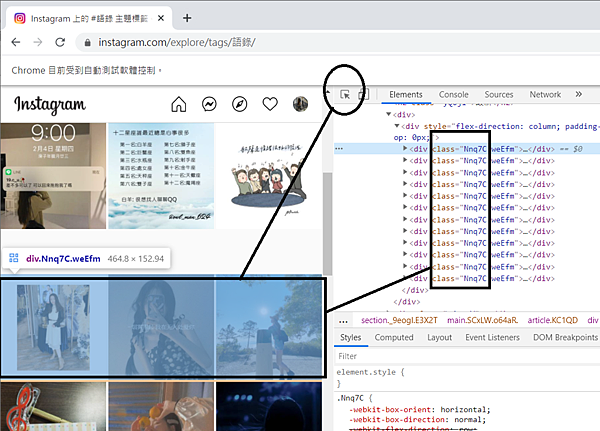Open the red treble clef post
600x431 pixels.
click(x=53, y=407)
